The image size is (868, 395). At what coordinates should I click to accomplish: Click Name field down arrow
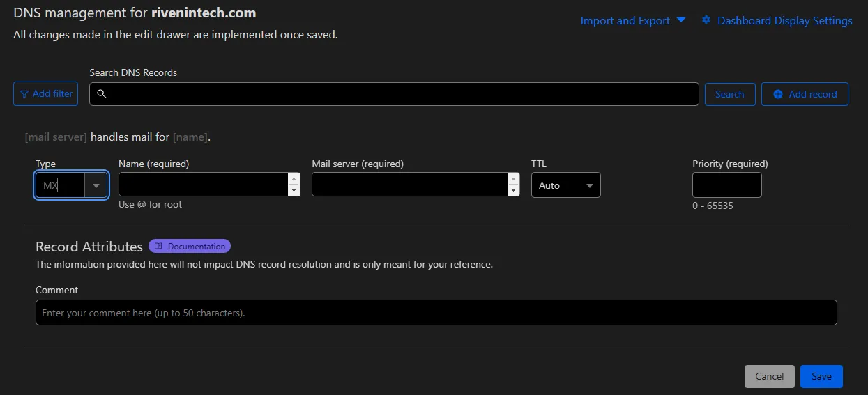click(x=294, y=190)
